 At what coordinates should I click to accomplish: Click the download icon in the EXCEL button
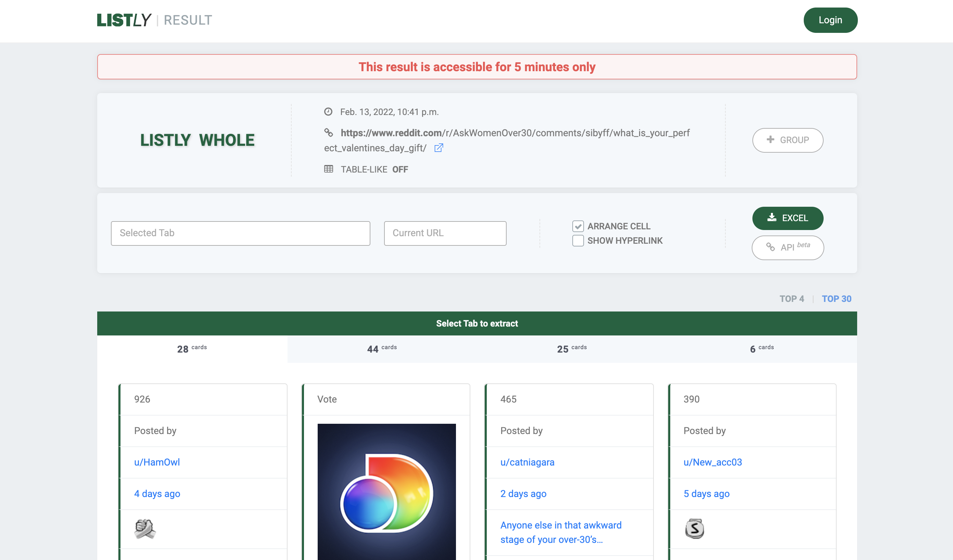coord(772,218)
